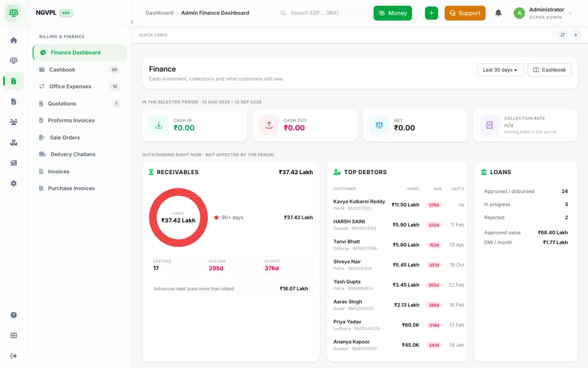Open Proforma Invoices in sidebar
The height and width of the screenshot is (368, 588).
[x=80, y=120]
